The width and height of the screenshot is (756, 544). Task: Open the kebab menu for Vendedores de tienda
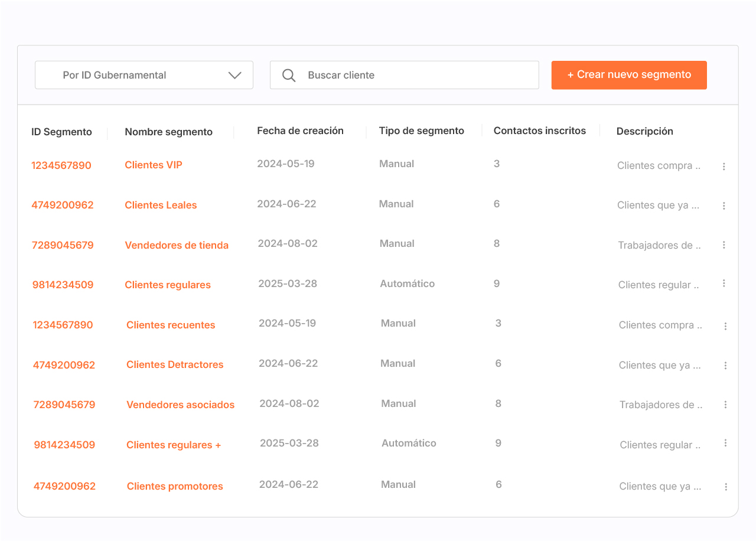724,245
